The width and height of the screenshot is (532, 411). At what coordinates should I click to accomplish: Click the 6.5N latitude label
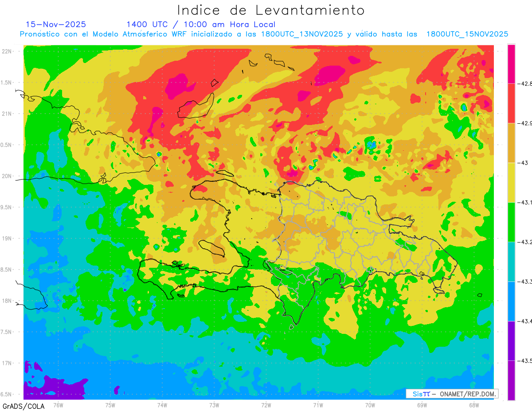coord(7,394)
